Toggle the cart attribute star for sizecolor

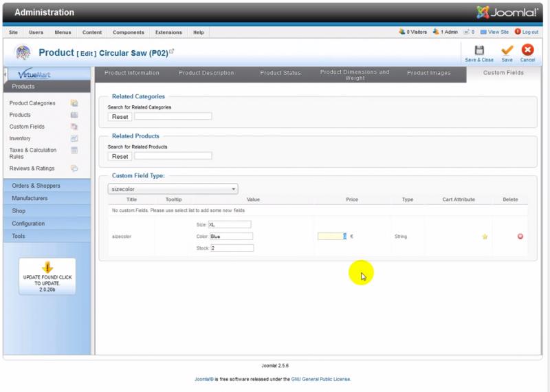485,237
